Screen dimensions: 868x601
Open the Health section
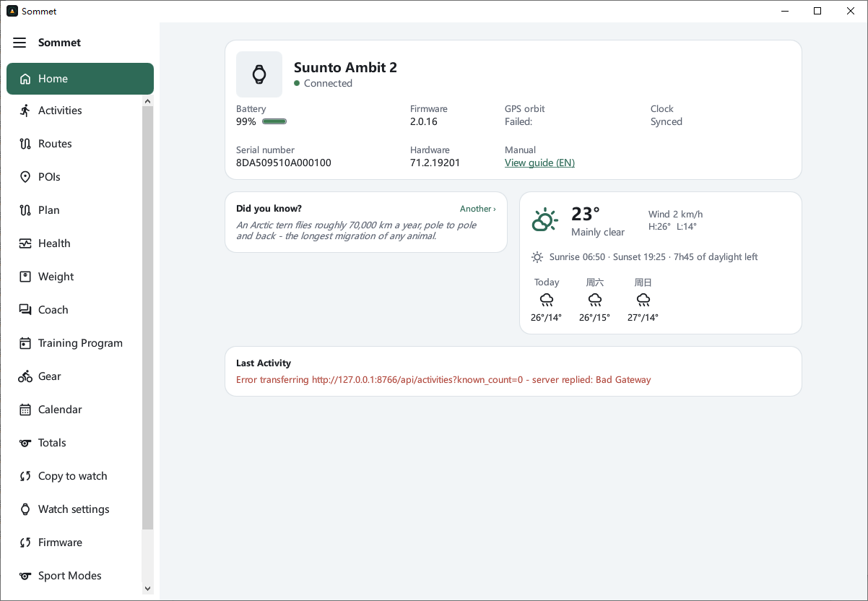(x=74, y=243)
